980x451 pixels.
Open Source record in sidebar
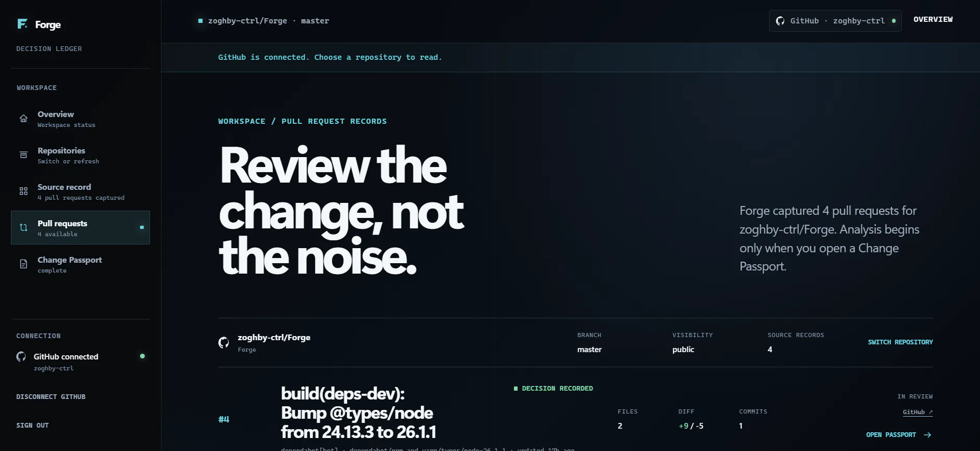click(x=80, y=191)
